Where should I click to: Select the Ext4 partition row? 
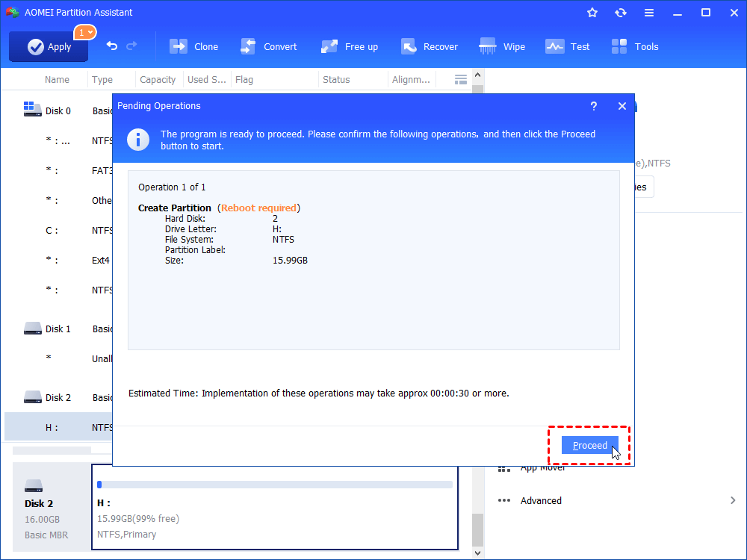(x=58, y=260)
